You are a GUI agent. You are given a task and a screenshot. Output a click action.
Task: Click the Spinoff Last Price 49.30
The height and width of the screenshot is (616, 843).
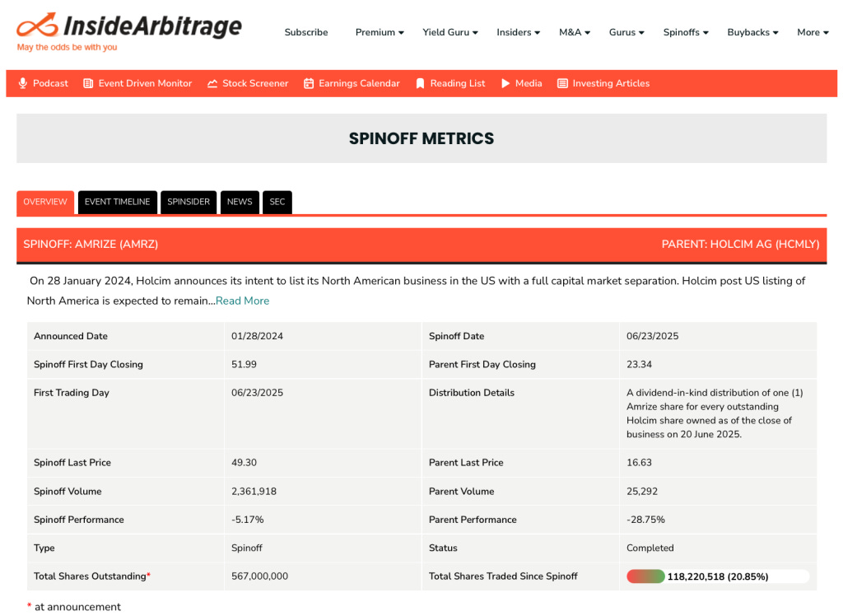pos(244,463)
